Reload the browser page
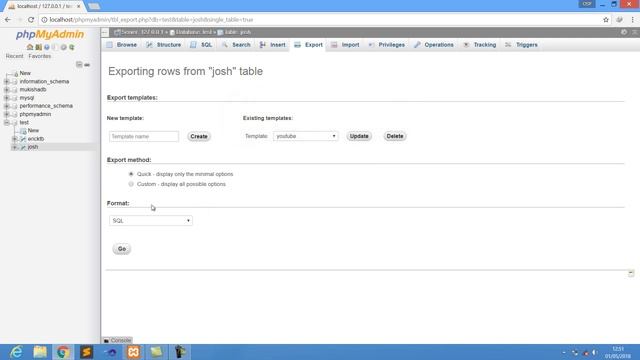Image resolution: width=640 pixels, height=360 pixels. pos(31,20)
